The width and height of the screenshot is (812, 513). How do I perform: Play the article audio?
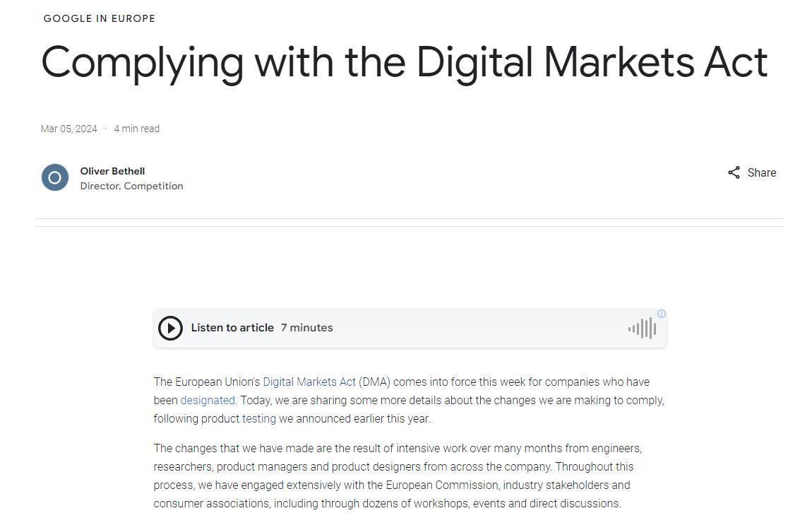pyautogui.click(x=170, y=328)
